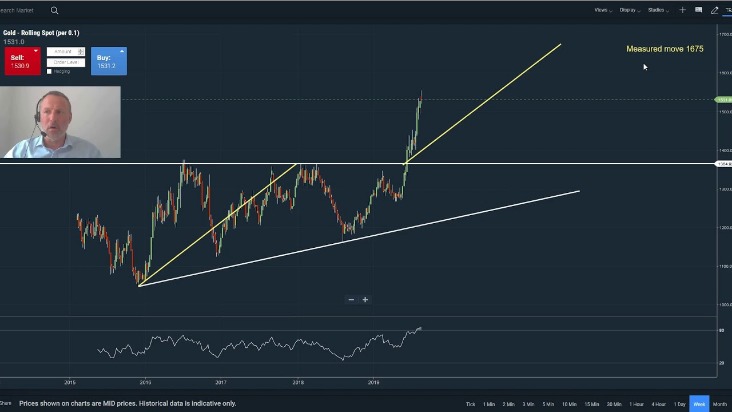Select the 4 Hour timeframe

pos(659,404)
